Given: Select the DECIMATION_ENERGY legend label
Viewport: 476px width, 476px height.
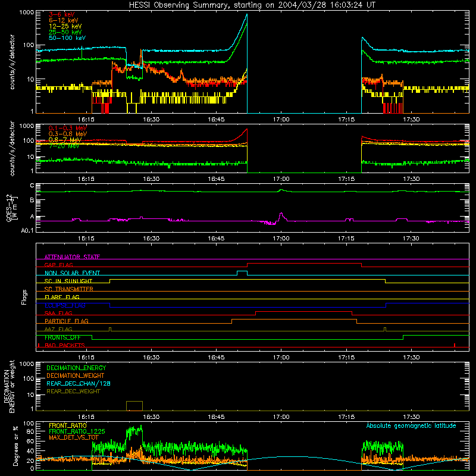Looking at the screenshot, I should pos(76,368).
